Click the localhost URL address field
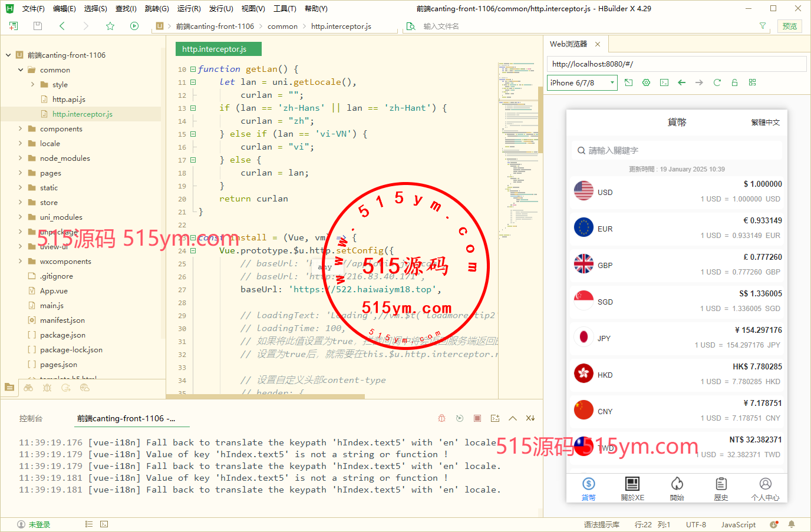Viewport: 811px width, 532px height. coord(676,64)
